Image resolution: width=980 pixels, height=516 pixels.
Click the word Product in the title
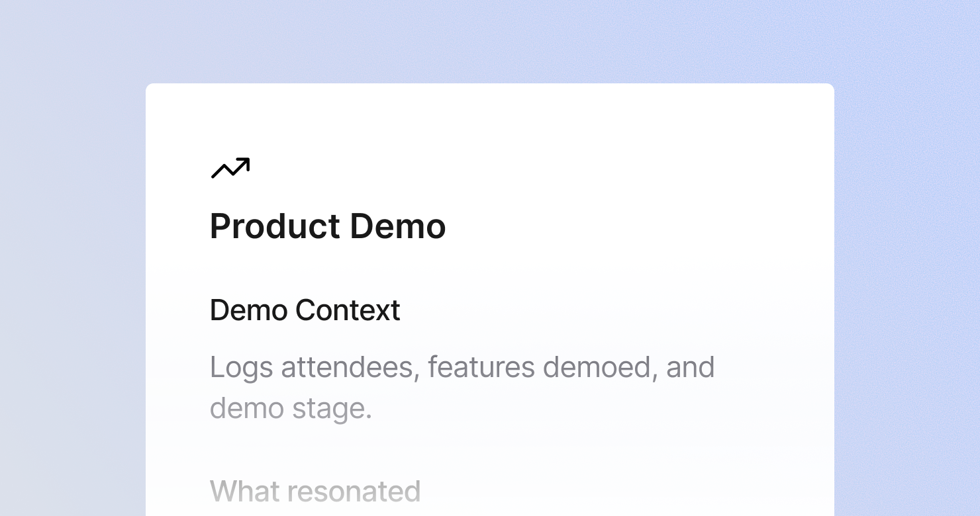(x=275, y=227)
